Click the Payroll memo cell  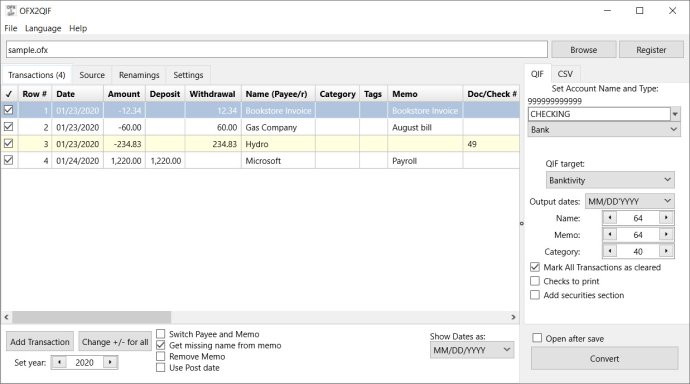[425, 161]
